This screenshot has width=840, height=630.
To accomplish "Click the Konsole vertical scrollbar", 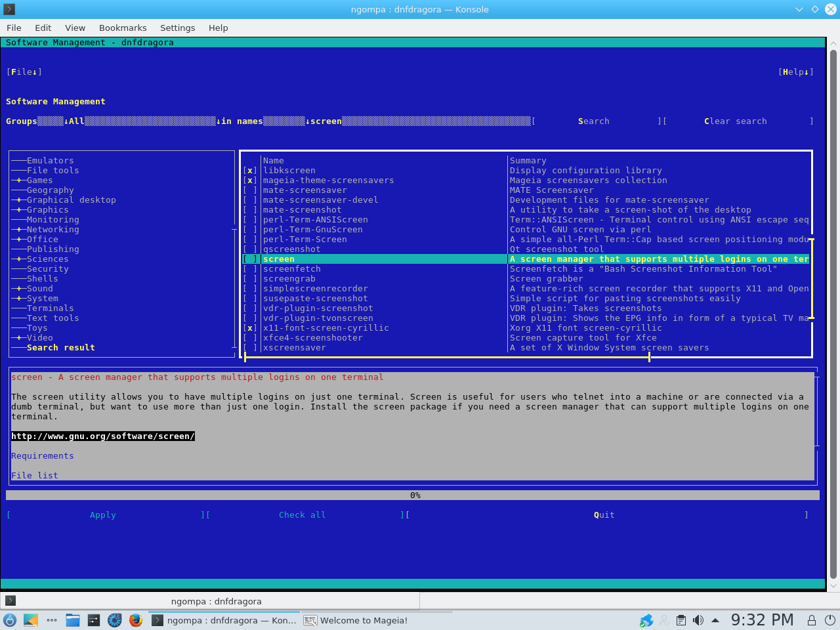I will coord(833,315).
